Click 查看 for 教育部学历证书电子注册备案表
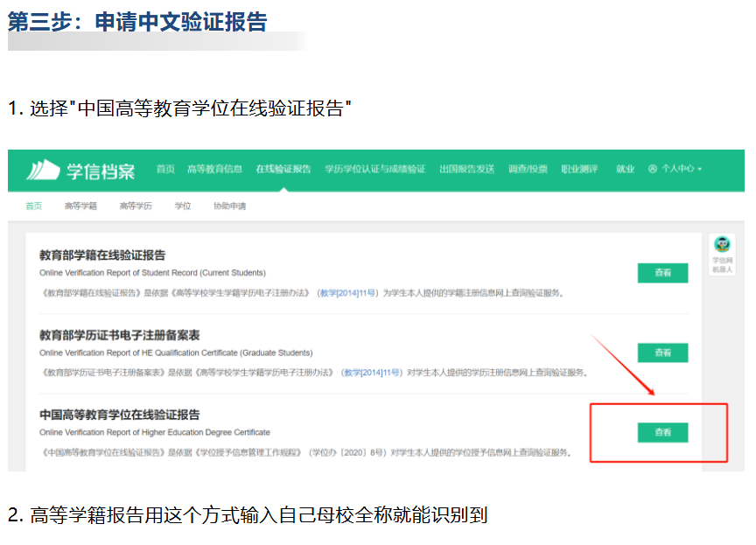The image size is (756, 545). [x=662, y=353]
